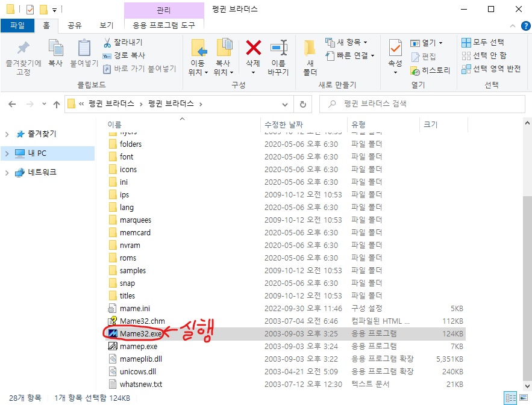This screenshot has width=532, height=405.
Task: Expand the address bar history dropdown
Action: pyautogui.click(x=285, y=104)
